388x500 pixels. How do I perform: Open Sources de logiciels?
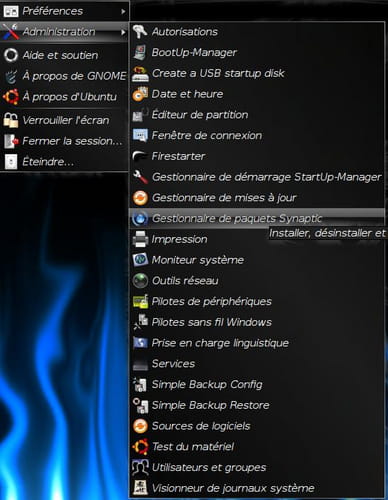257,426
